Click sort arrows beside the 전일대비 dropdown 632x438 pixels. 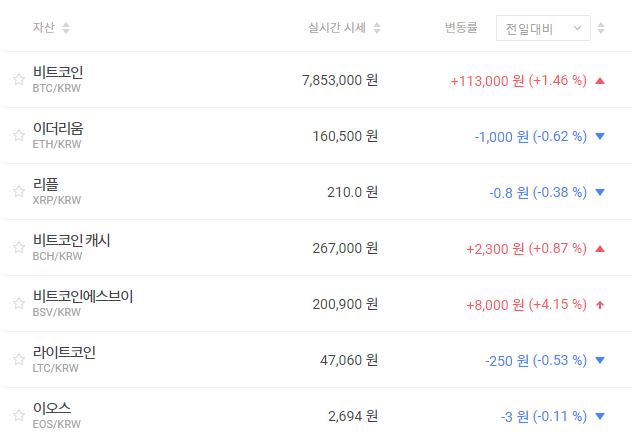[601, 28]
